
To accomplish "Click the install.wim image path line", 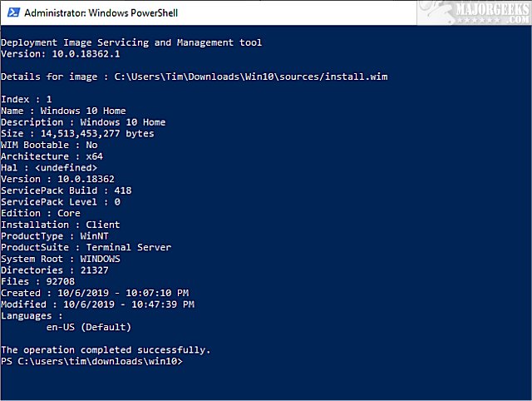I will (x=195, y=77).
